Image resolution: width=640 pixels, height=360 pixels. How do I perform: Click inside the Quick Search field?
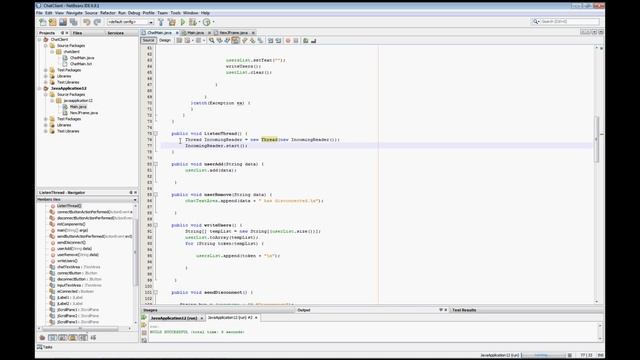point(569,21)
